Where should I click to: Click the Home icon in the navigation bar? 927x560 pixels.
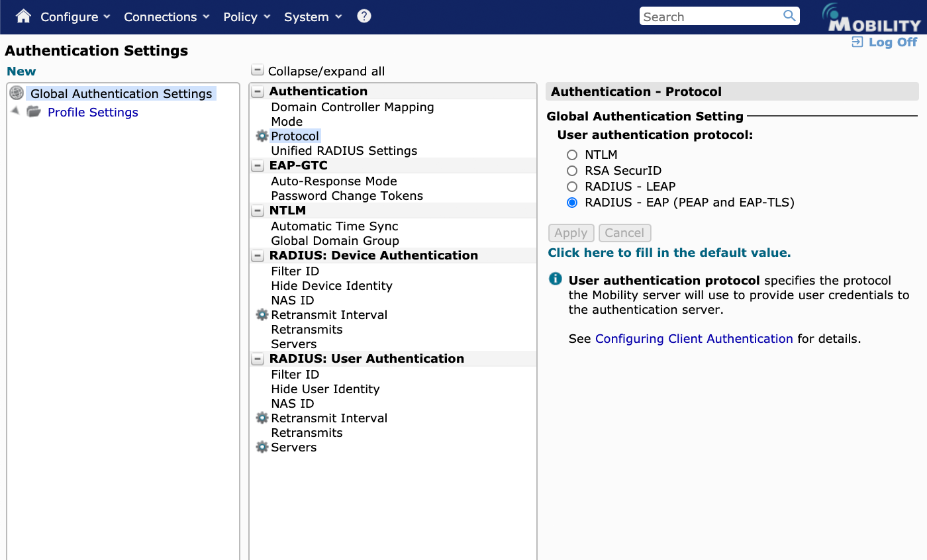(x=23, y=17)
